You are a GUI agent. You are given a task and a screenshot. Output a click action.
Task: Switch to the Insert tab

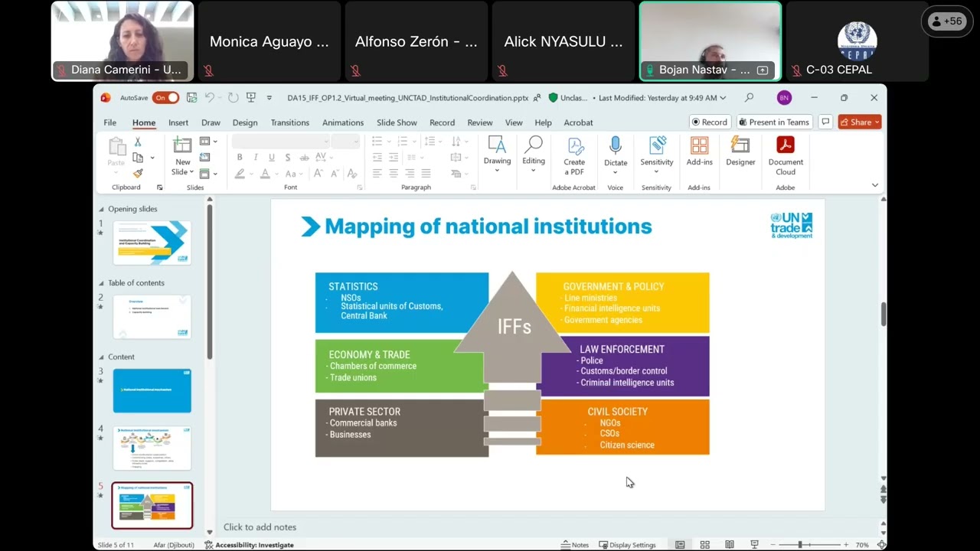pyautogui.click(x=178, y=122)
